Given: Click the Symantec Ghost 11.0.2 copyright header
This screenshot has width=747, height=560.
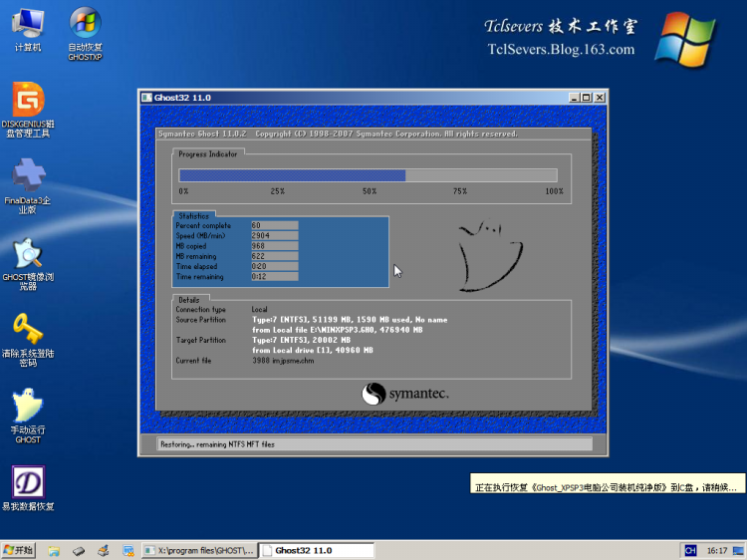Looking at the screenshot, I should [x=339, y=134].
